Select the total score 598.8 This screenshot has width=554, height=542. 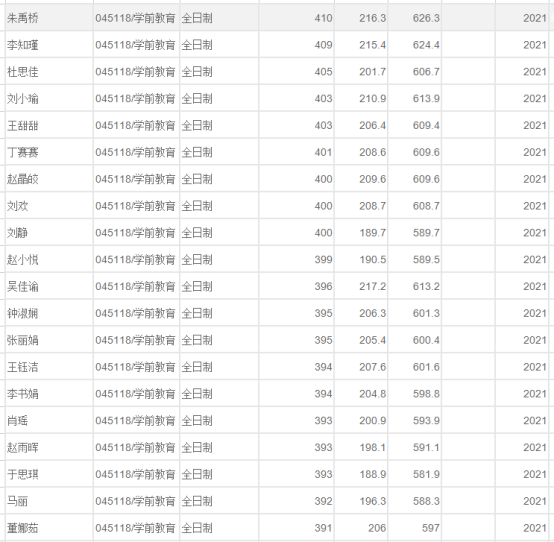[x=426, y=394]
